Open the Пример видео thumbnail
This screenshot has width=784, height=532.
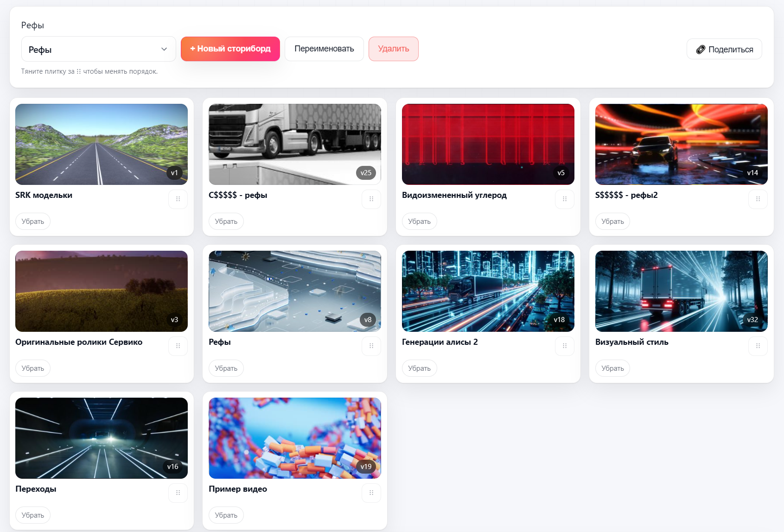[x=294, y=438]
